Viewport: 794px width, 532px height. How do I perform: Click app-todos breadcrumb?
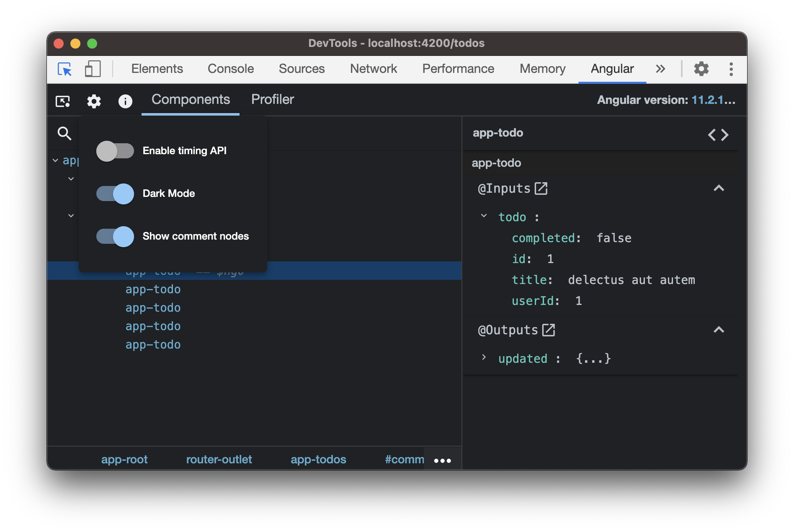pyautogui.click(x=318, y=460)
